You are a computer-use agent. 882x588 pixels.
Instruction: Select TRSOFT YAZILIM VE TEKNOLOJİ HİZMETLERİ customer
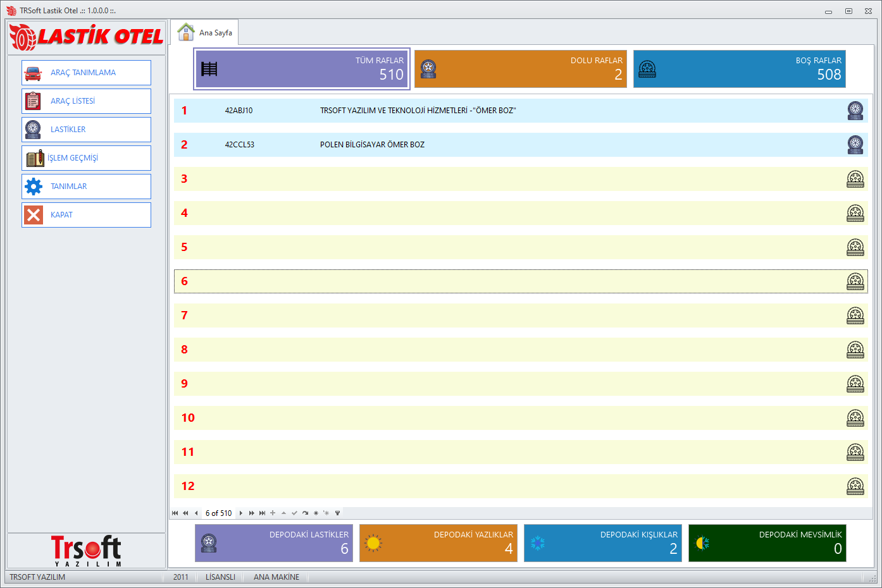[x=418, y=111]
